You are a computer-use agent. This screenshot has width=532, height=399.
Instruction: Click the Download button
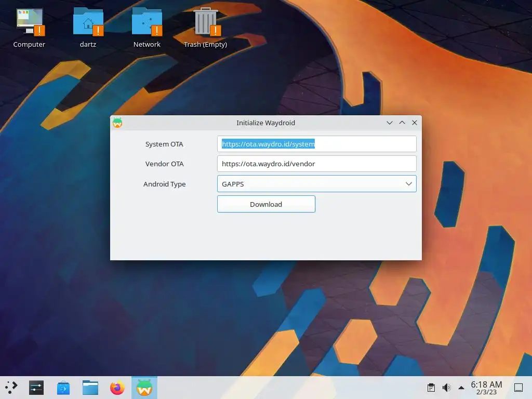coord(266,204)
